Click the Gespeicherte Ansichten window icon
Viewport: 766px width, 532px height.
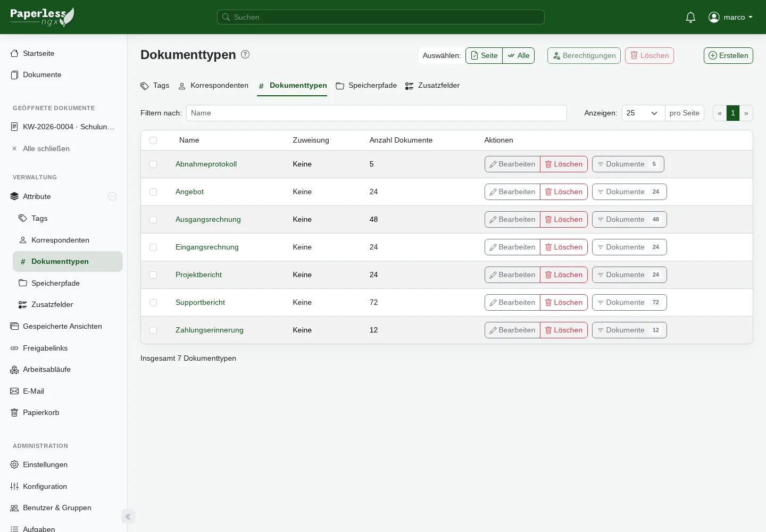click(x=14, y=326)
